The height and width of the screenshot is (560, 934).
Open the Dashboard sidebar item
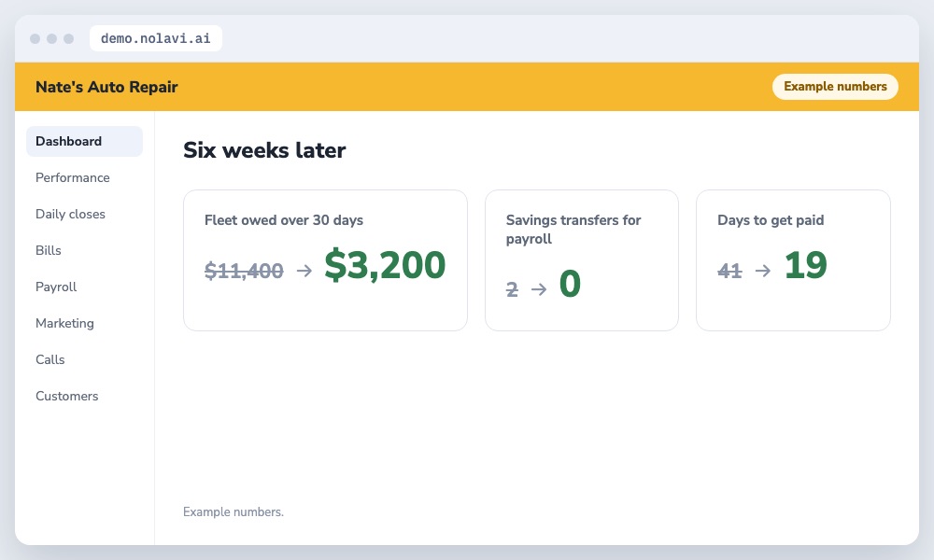tap(84, 141)
